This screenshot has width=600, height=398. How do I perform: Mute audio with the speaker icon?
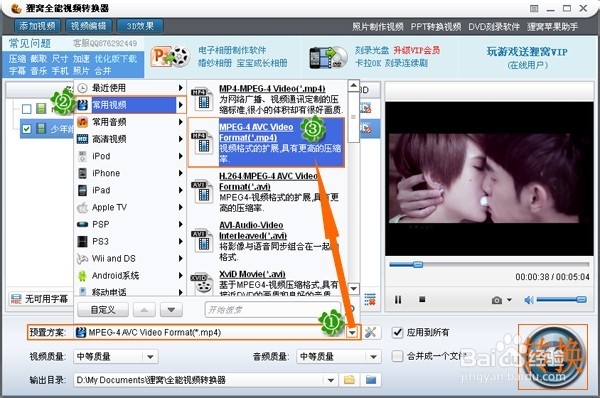click(x=529, y=300)
